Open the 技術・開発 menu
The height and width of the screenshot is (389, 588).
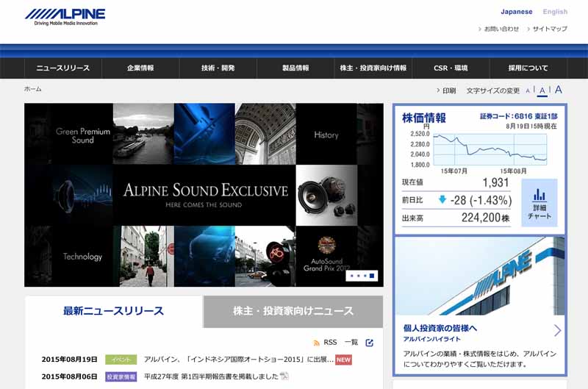(x=218, y=68)
